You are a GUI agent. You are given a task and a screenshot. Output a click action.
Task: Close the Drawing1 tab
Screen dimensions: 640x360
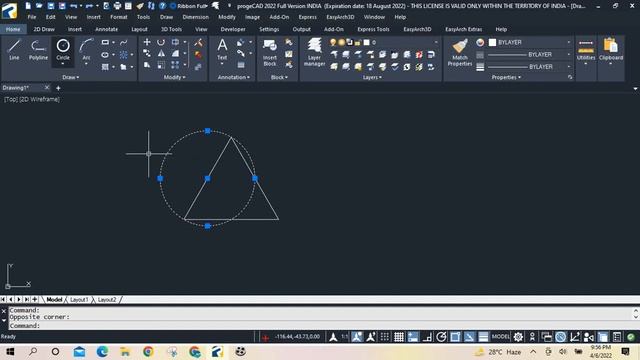point(47,88)
